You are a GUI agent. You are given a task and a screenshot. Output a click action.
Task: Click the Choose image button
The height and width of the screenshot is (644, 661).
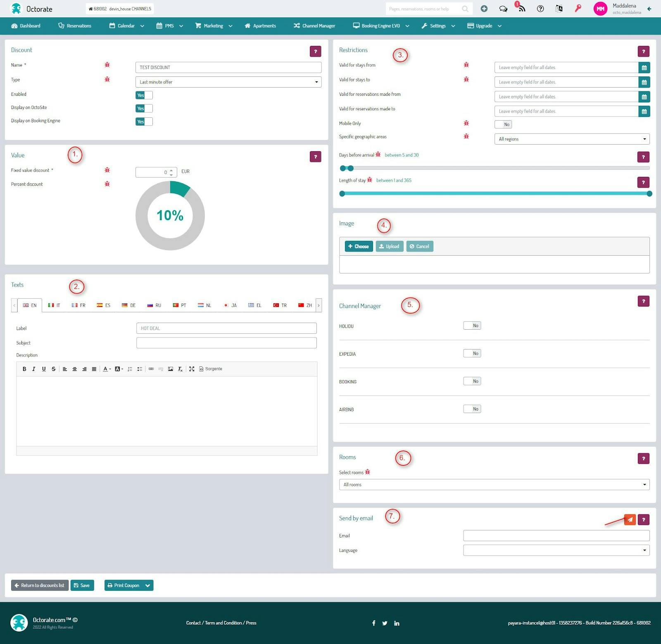pos(359,246)
